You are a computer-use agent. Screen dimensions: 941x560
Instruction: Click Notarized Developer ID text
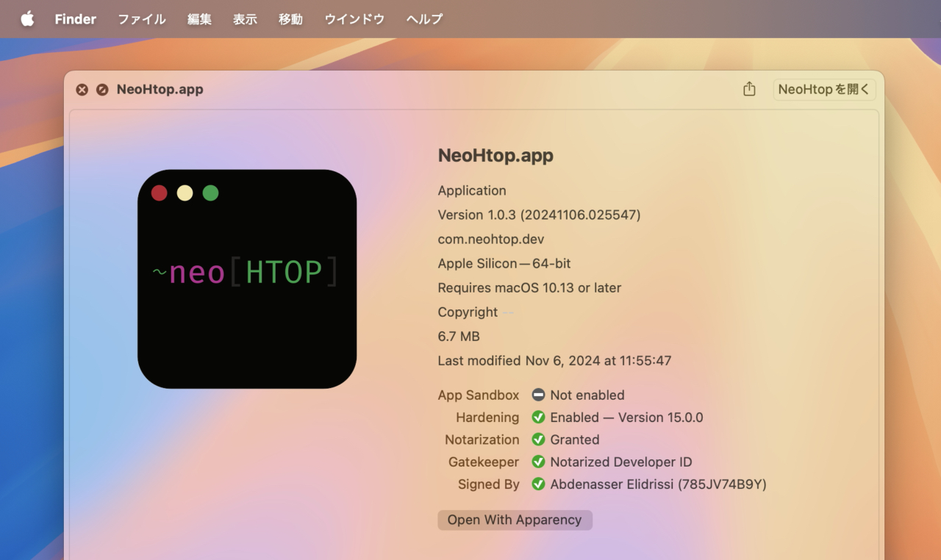(621, 462)
